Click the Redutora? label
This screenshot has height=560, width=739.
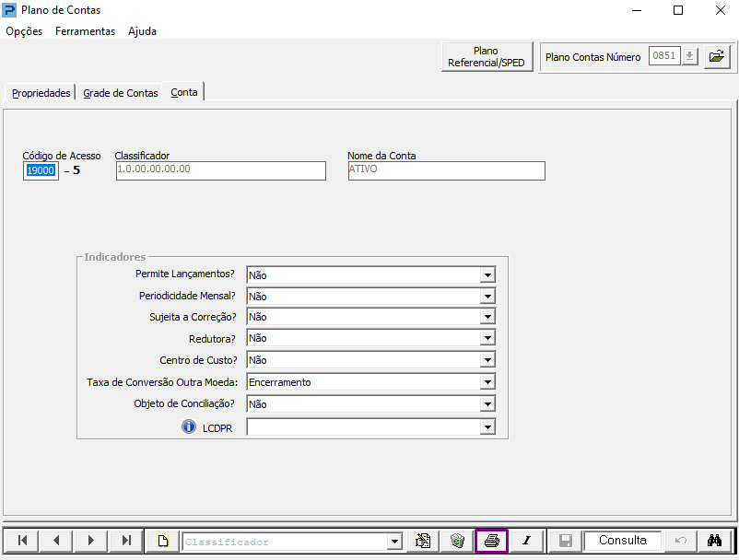pos(212,339)
